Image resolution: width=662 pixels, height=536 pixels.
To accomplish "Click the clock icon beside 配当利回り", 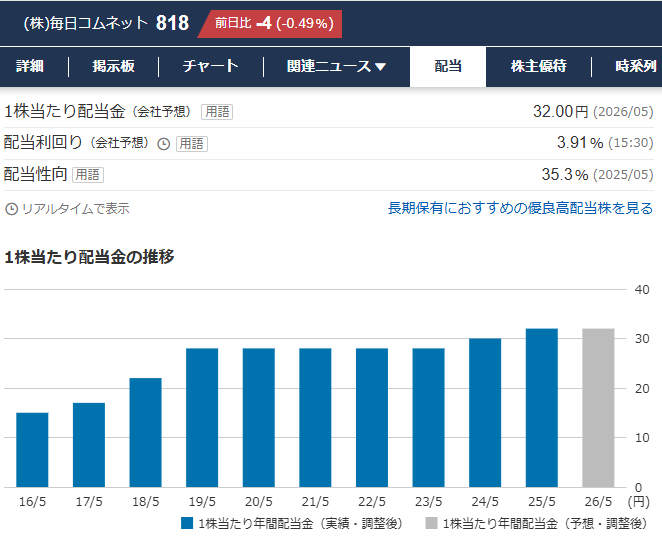I will tap(164, 144).
